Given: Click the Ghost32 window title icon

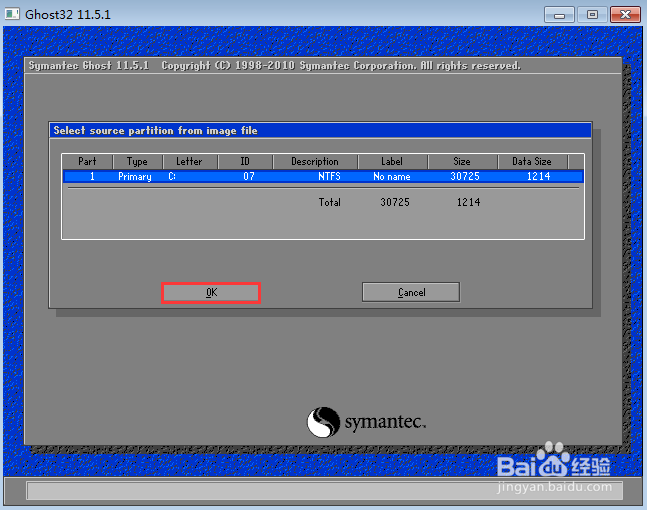Looking at the screenshot, I should pos(12,14).
